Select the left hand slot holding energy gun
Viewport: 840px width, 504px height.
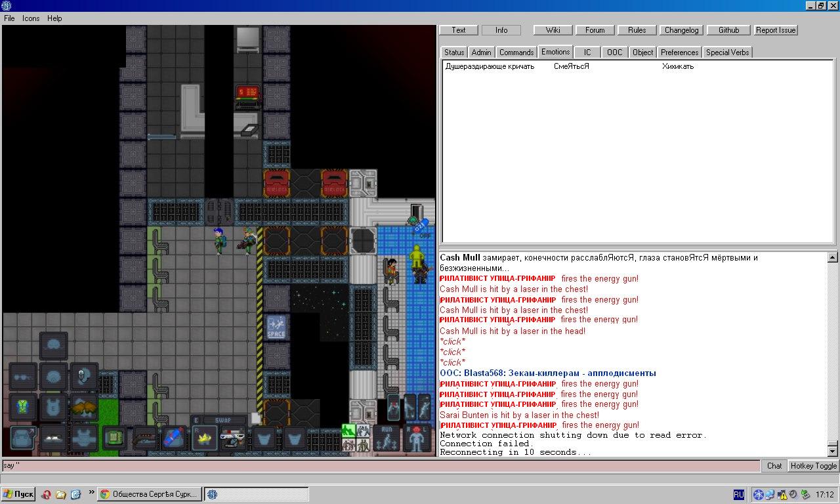(234, 438)
